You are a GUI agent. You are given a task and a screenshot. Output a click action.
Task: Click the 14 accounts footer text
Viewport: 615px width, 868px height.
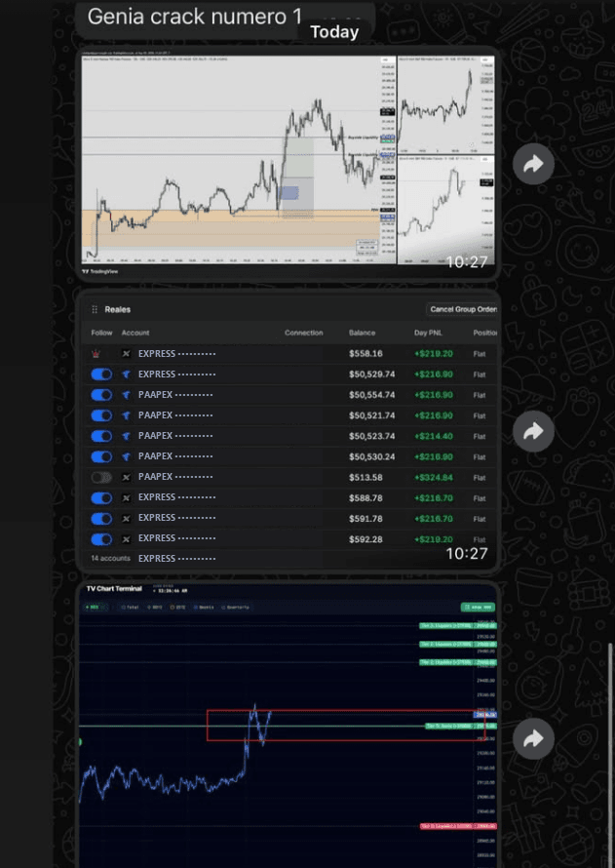(110, 559)
